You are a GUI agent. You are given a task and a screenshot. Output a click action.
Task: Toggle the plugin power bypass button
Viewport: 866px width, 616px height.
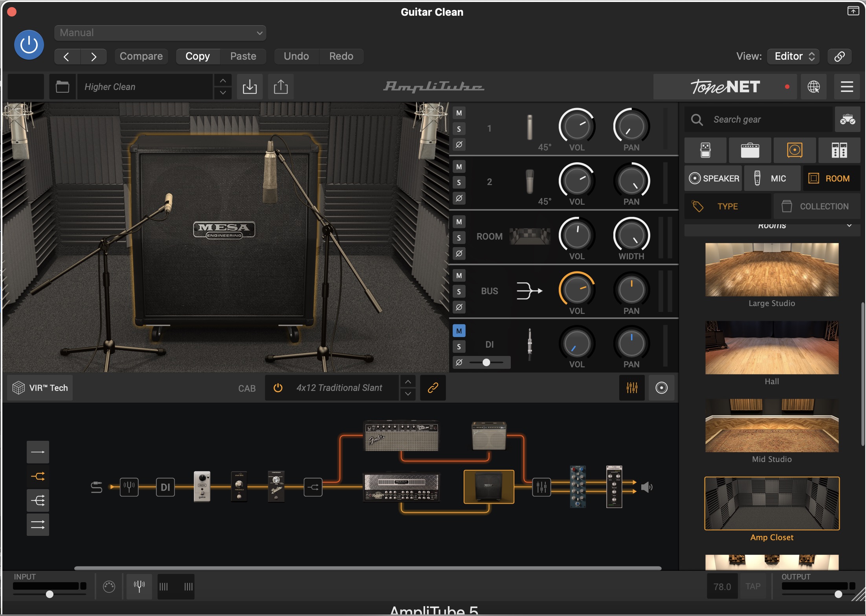pos(29,44)
